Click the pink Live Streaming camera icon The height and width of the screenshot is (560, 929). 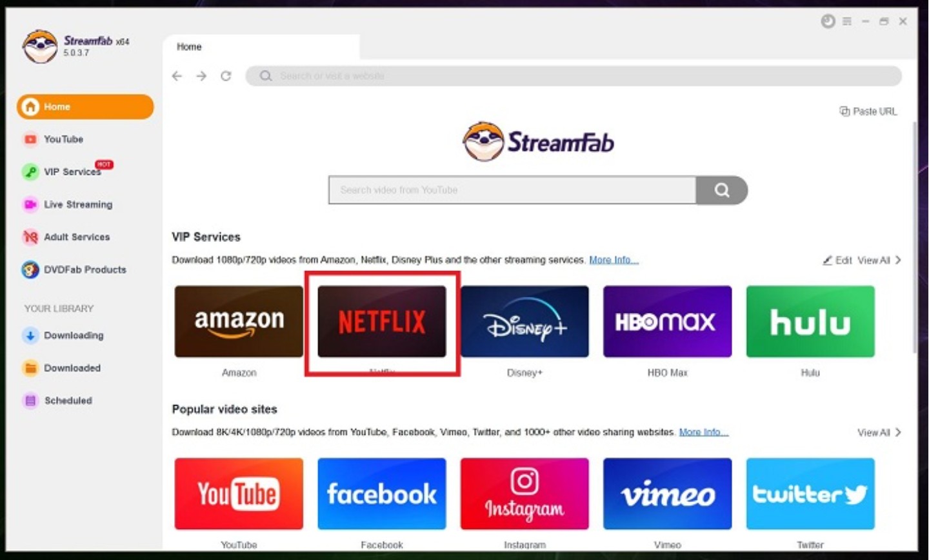[30, 205]
